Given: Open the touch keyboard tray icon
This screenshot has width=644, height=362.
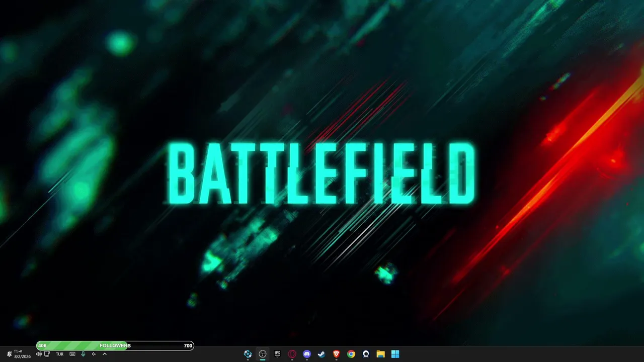Looking at the screenshot, I should click(x=72, y=354).
